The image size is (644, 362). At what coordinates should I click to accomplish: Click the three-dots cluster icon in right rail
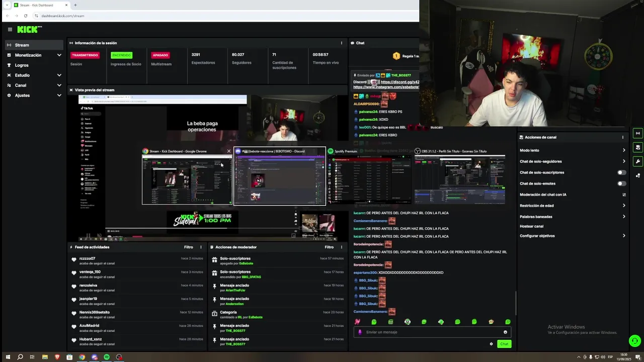(638, 175)
